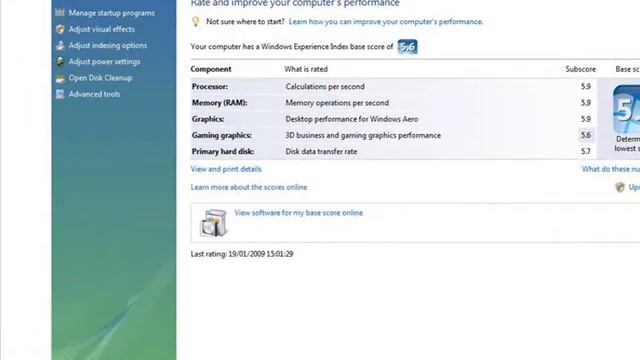This screenshot has height=360, width=640.
Task: Click the base score 5.6 badge
Action: tap(407, 47)
